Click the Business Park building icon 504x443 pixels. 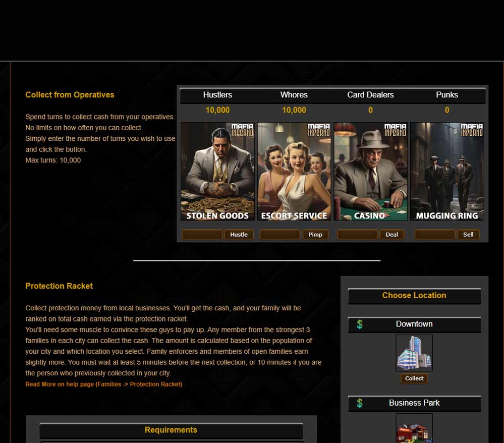[x=414, y=428]
